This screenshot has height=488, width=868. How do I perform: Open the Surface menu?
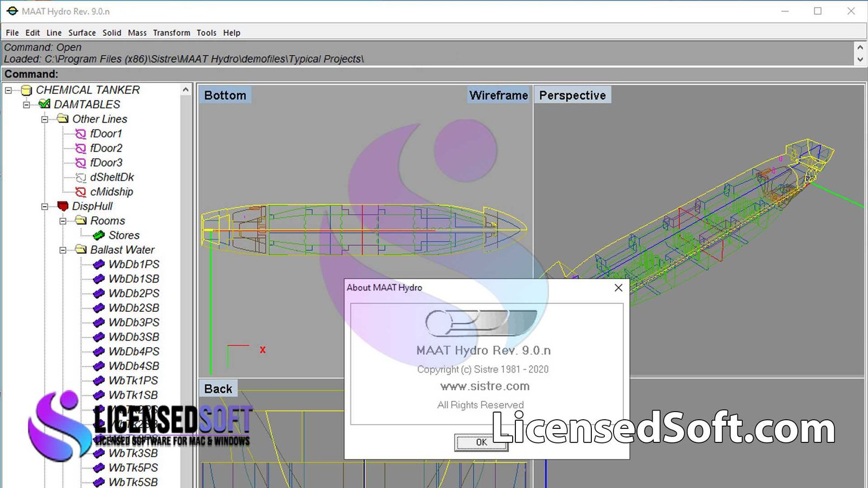pyautogui.click(x=82, y=33)
